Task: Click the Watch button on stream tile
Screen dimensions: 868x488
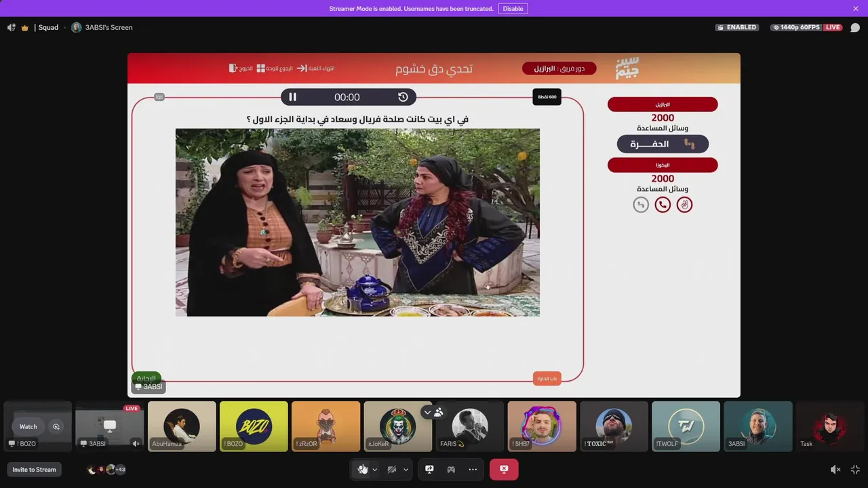Action: (x=28, y=426)
